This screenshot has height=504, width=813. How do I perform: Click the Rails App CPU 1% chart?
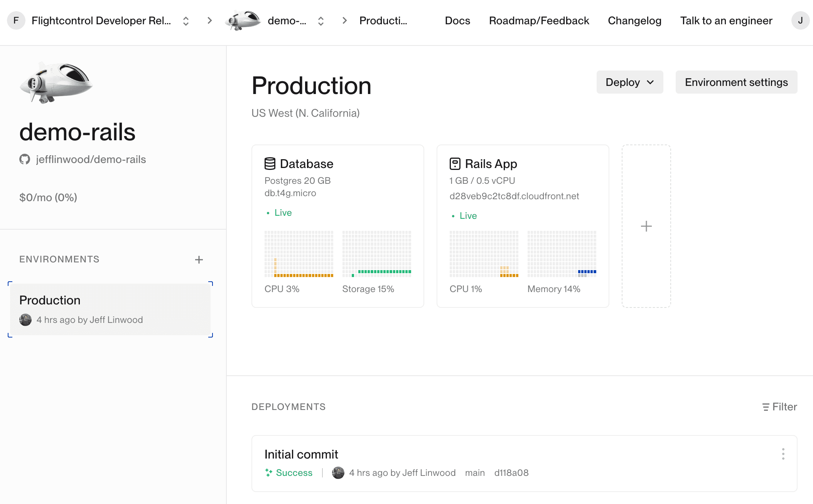[x=484, y=254]
